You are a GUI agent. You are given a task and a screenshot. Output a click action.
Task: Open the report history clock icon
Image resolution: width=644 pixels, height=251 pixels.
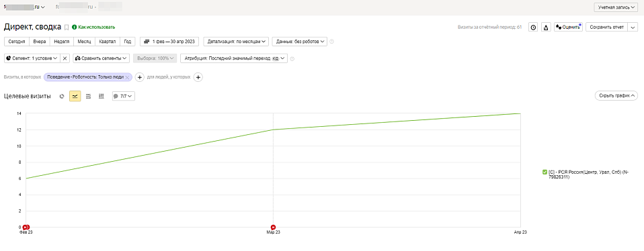click(533, 28)
